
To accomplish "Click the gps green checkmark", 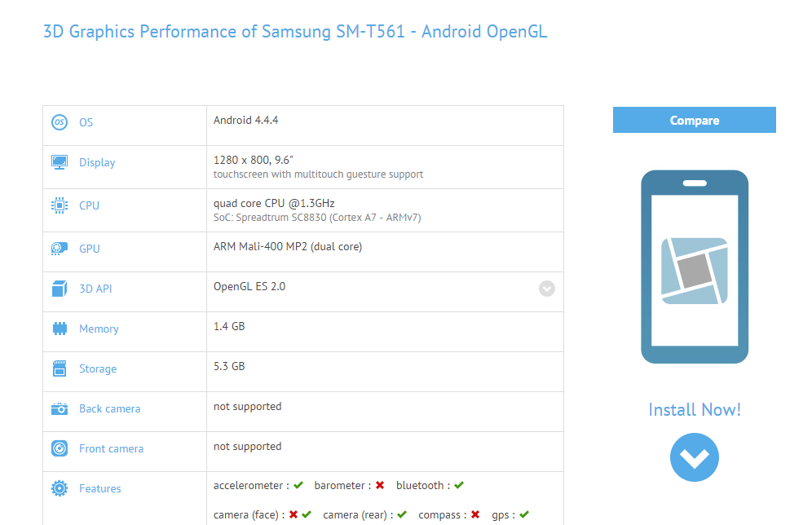I will [524, 514].
